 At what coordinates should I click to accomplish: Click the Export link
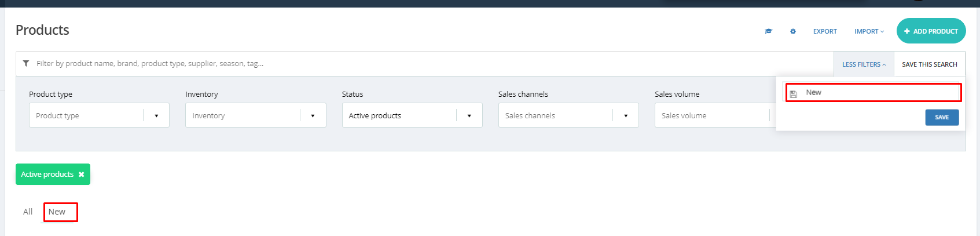825,31
